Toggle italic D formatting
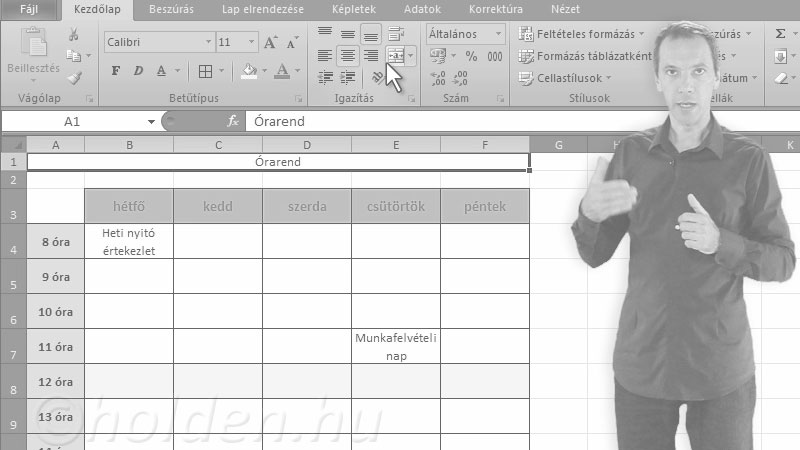The width and height of the screenshot is (800, 450). click(138, 71)
